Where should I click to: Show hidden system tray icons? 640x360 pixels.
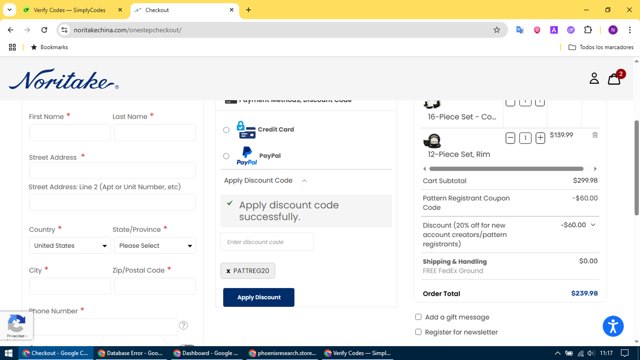557,353
